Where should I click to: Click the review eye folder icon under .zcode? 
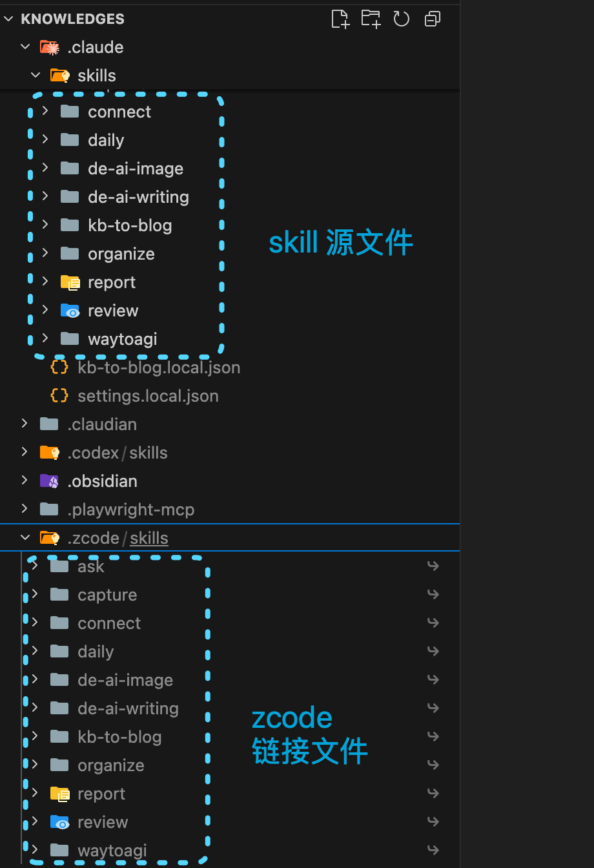click(x=59, y=822)
